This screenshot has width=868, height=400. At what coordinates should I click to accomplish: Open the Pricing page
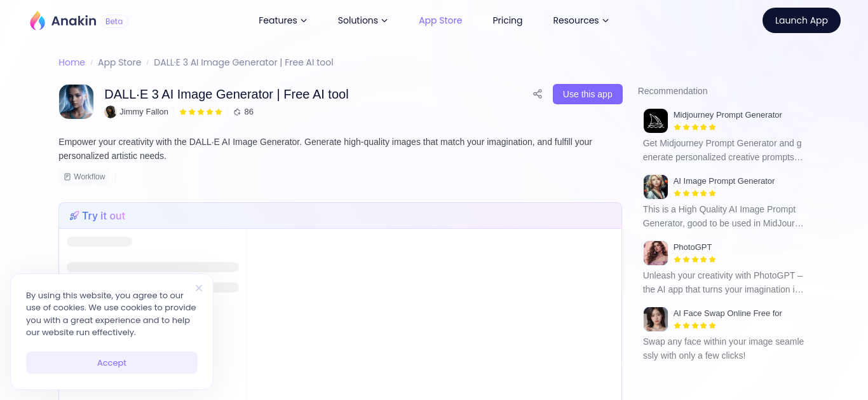[x=508, y=20]
